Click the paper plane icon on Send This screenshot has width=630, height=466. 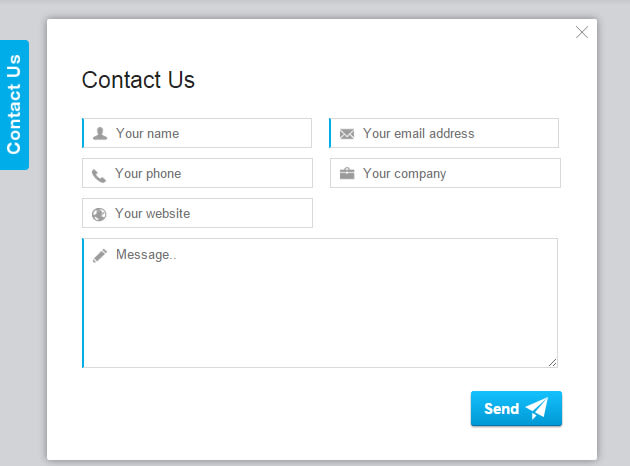[x=538, y=408]
